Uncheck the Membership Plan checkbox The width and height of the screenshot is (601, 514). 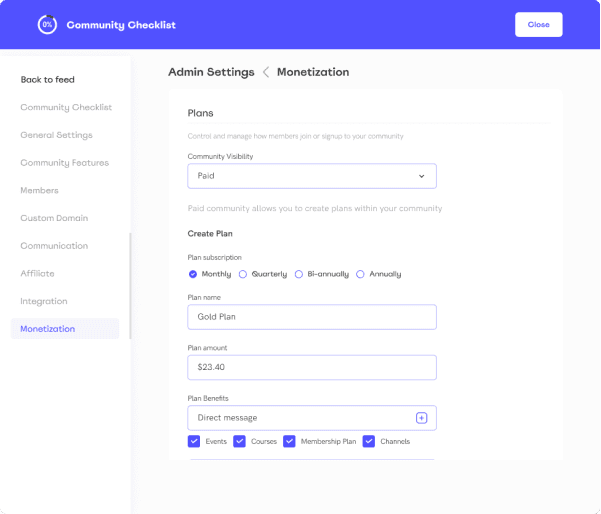click(x=289, y=441)
